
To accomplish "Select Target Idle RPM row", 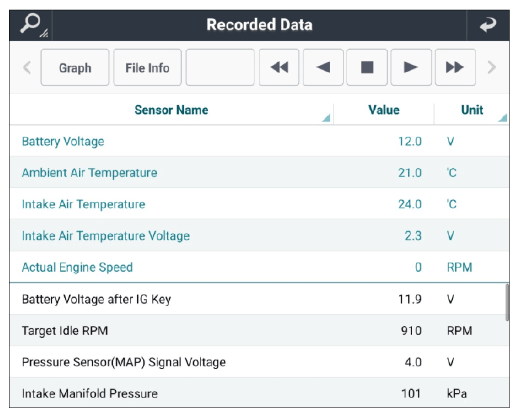I will click(258, 331).
